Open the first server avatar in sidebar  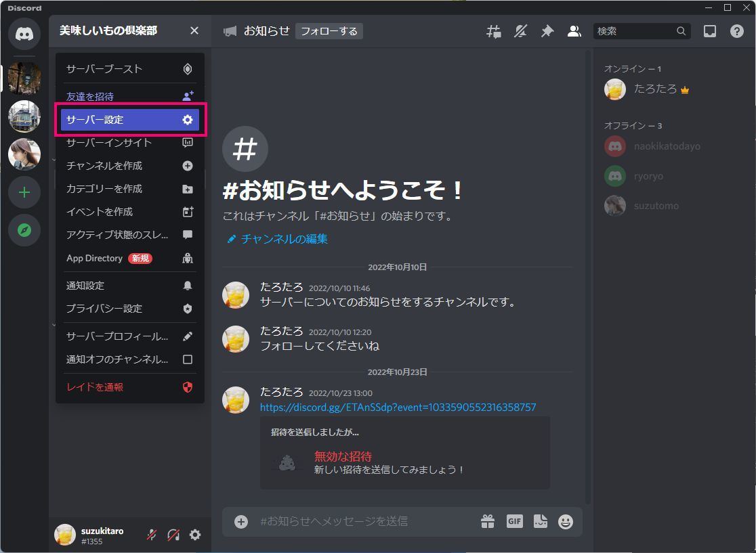[24, 78]
